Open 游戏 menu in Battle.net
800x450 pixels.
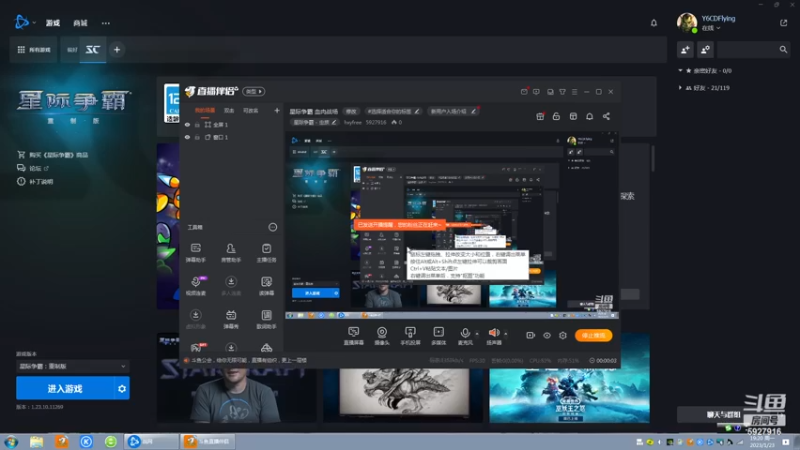click(53, 23)
